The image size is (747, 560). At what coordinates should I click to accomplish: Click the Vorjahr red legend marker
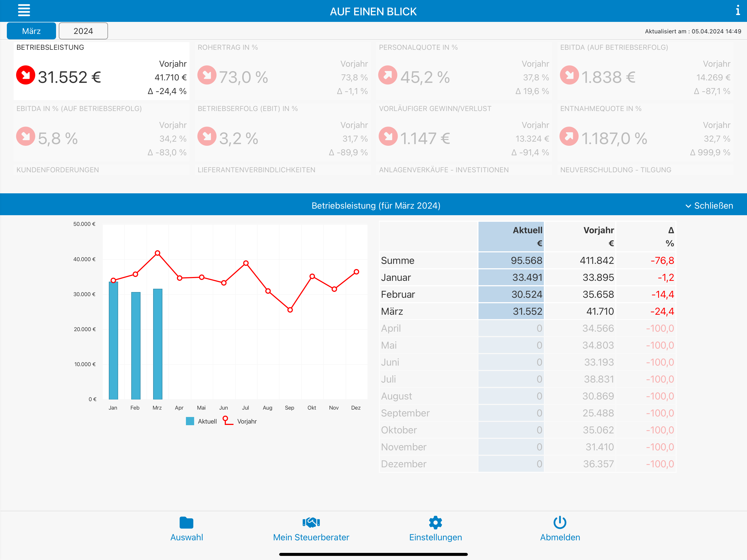point(228,421)
